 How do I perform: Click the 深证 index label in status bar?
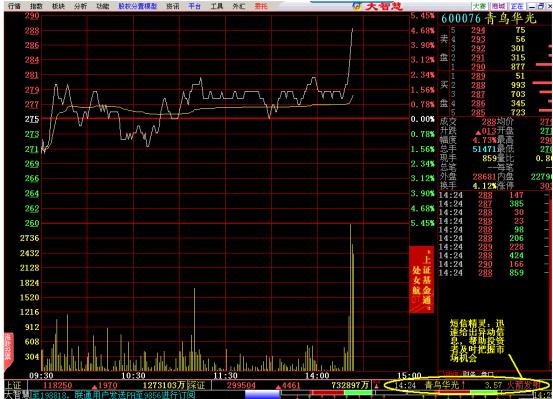[x=196, y=385]
